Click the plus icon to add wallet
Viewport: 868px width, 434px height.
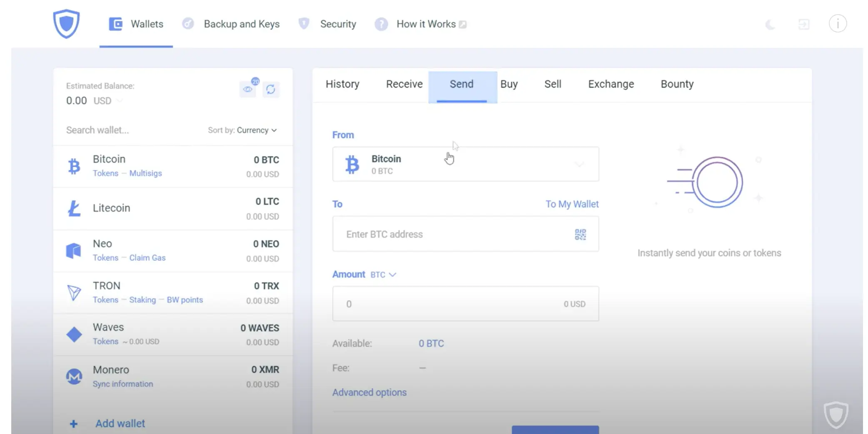74,424
